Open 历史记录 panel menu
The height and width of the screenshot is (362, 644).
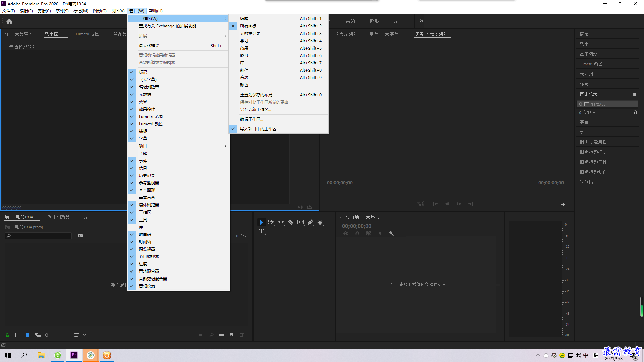pos(635,94)
